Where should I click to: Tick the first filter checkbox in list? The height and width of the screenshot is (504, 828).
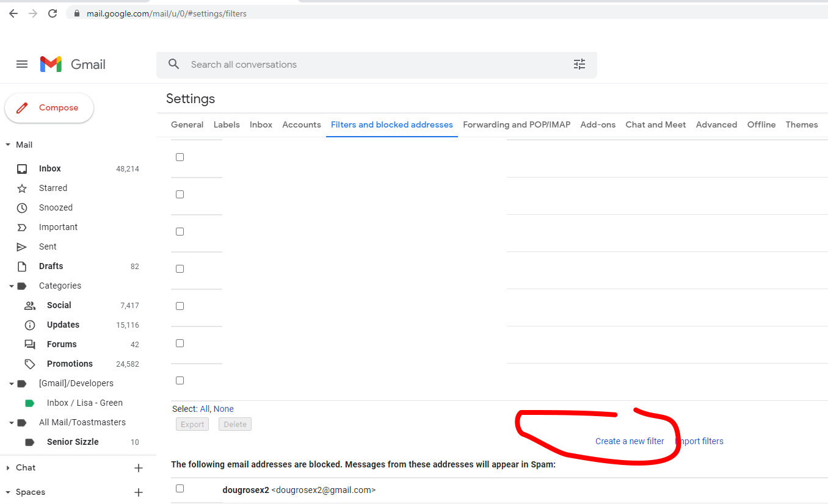pyautogui.click(x=180, y=157)
